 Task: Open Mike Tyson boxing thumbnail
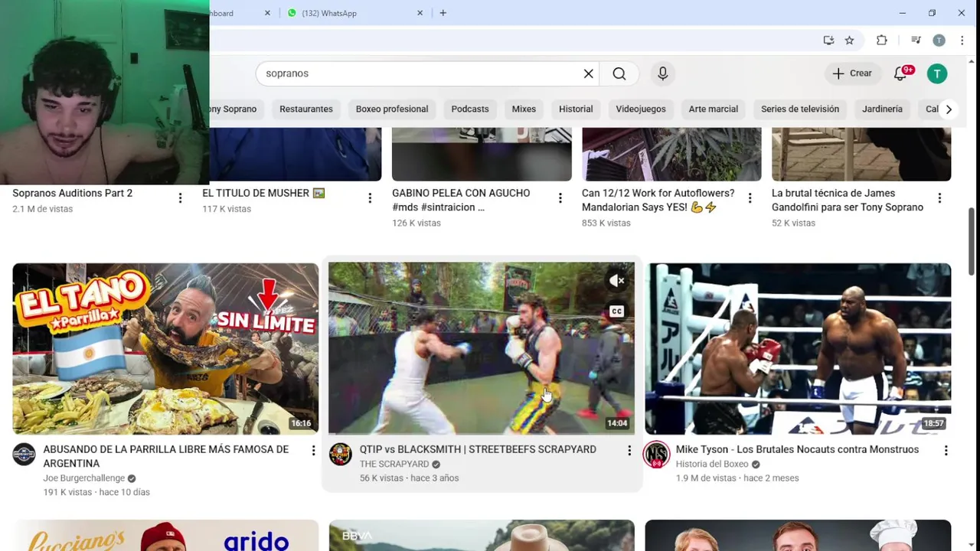tap(798, 349)
